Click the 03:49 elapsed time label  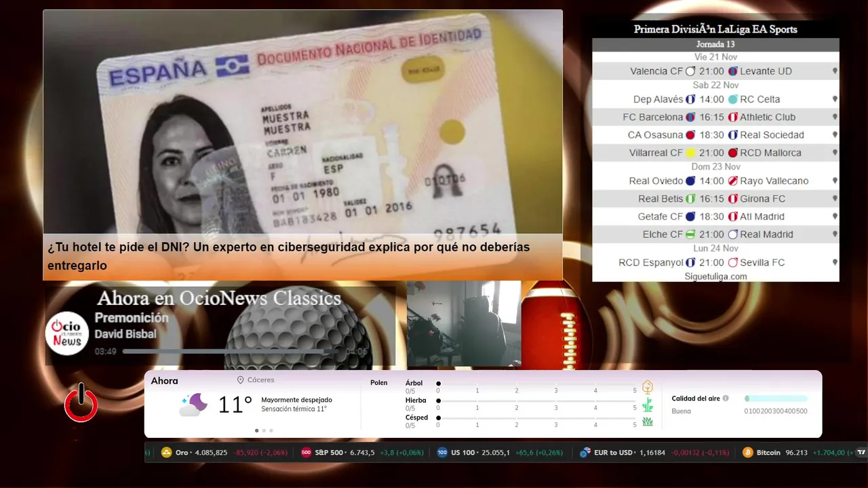[105, 352]
